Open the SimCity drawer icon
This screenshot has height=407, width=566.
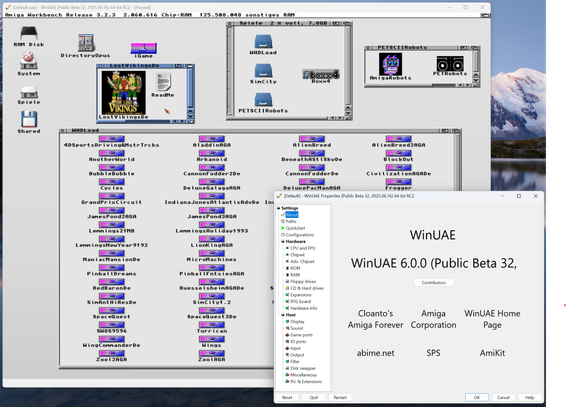click(x=263, y=70)
